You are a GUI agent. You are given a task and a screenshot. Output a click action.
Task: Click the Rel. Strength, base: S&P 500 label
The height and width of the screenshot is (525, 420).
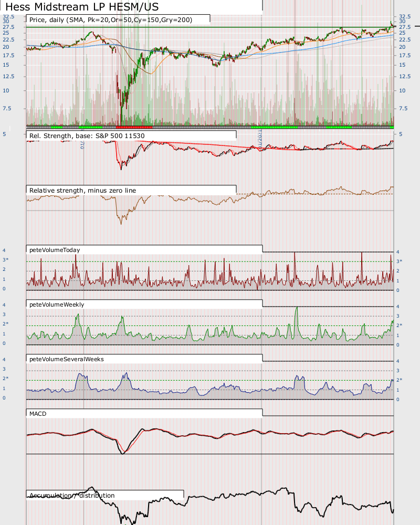coord(87,136)
